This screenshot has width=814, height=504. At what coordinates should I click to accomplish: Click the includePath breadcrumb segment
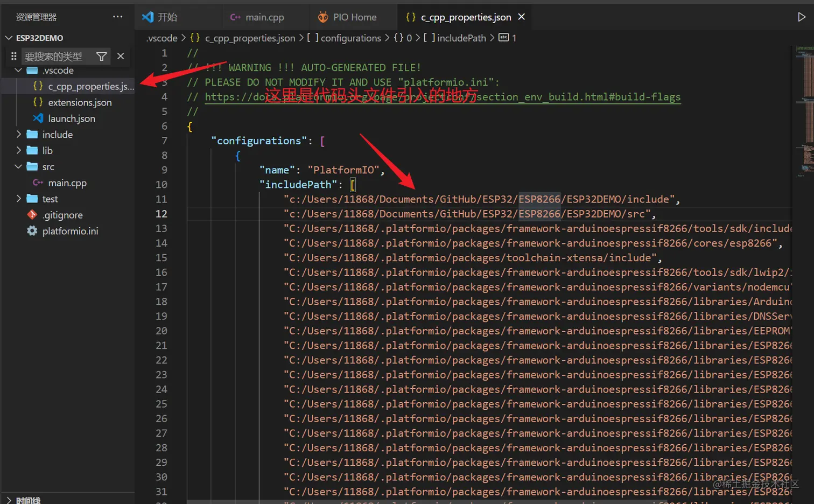click(x=461, y=38)
